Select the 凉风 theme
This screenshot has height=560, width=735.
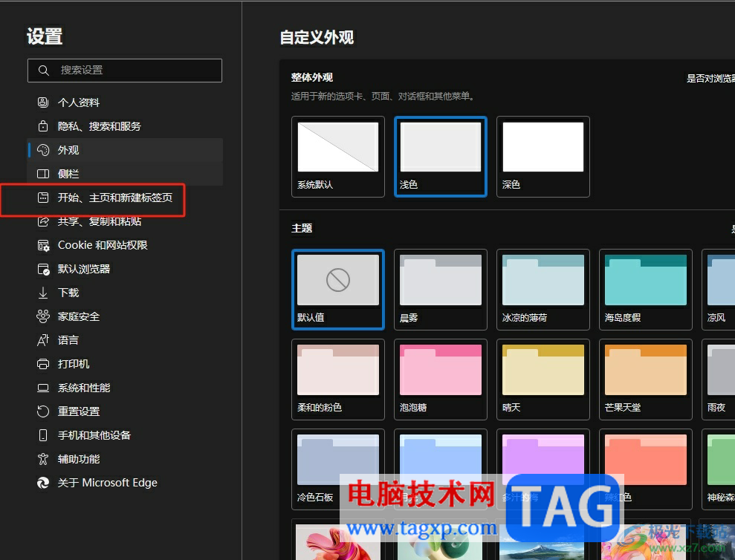718,290
